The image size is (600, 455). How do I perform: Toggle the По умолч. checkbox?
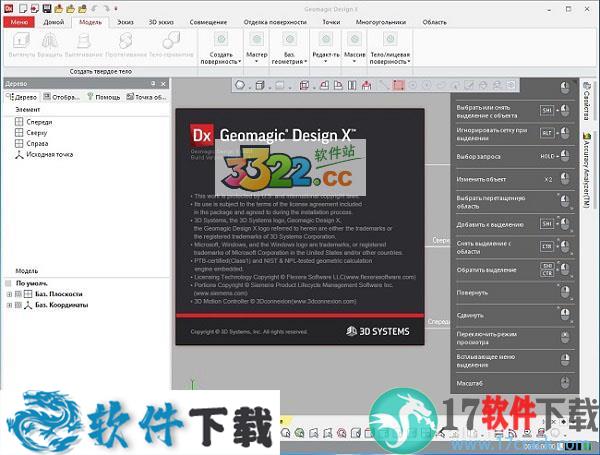click(8, 283)
